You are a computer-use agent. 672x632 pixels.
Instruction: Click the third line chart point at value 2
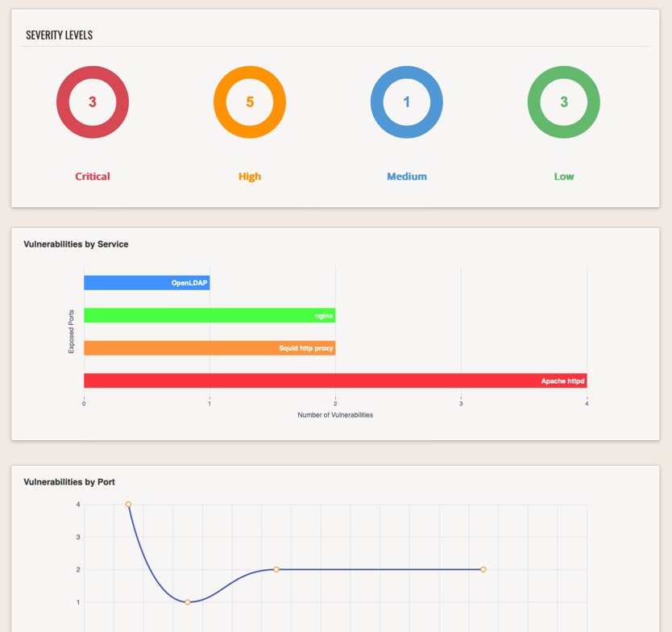tap(276, 569)
